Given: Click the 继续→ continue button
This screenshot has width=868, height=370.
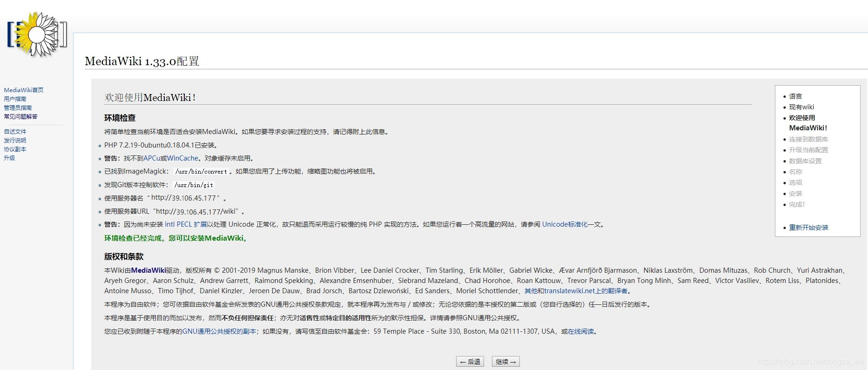Looking at the screenshot, I should [x=506, y=362].
